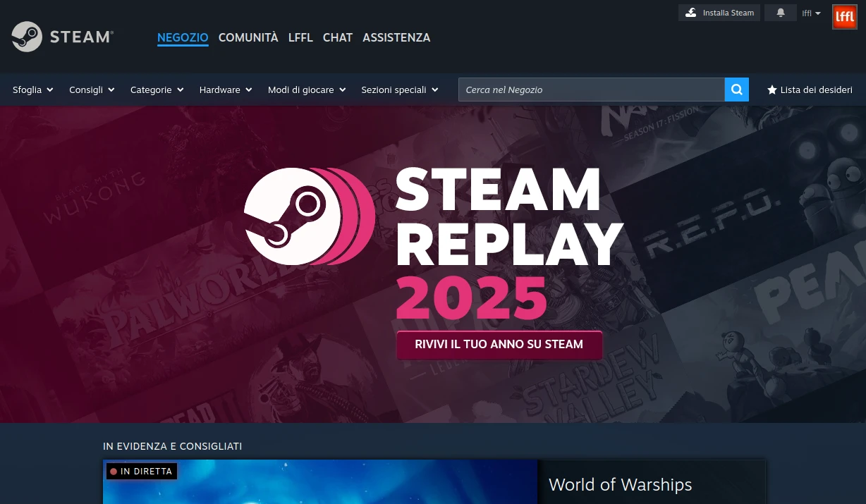This screenshot has height=504, width=866.
Task: Click the search magnifying glass icon
Action: click(736, 90)
